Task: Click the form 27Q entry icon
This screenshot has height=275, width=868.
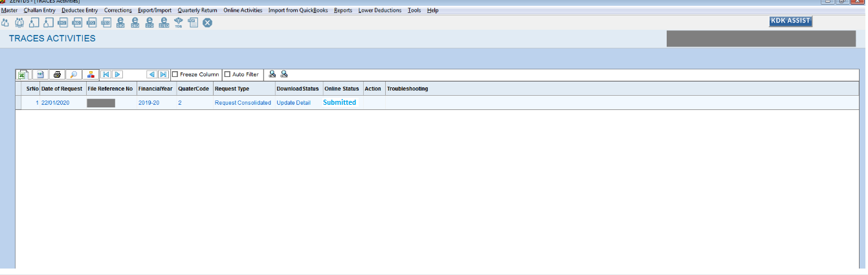Action: [x=91, y=23]
